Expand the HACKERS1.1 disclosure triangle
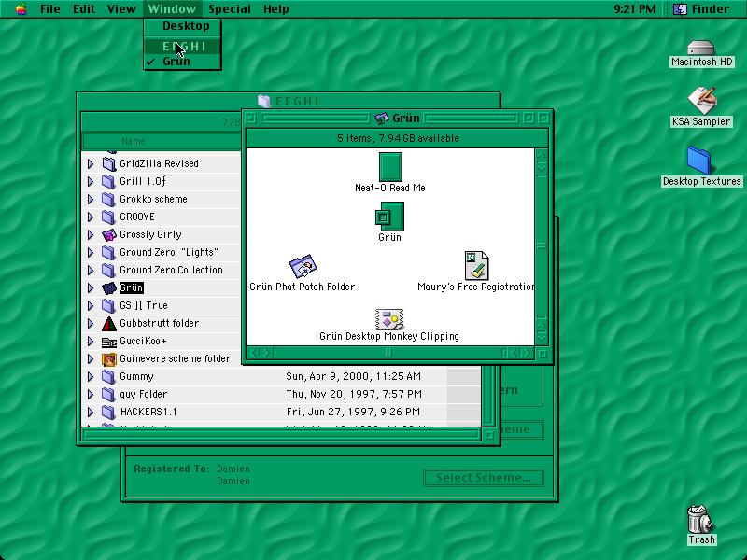Image resolution: width=747 pixels, height=560 pixels. pyautogui.click(x=91, y=412)
